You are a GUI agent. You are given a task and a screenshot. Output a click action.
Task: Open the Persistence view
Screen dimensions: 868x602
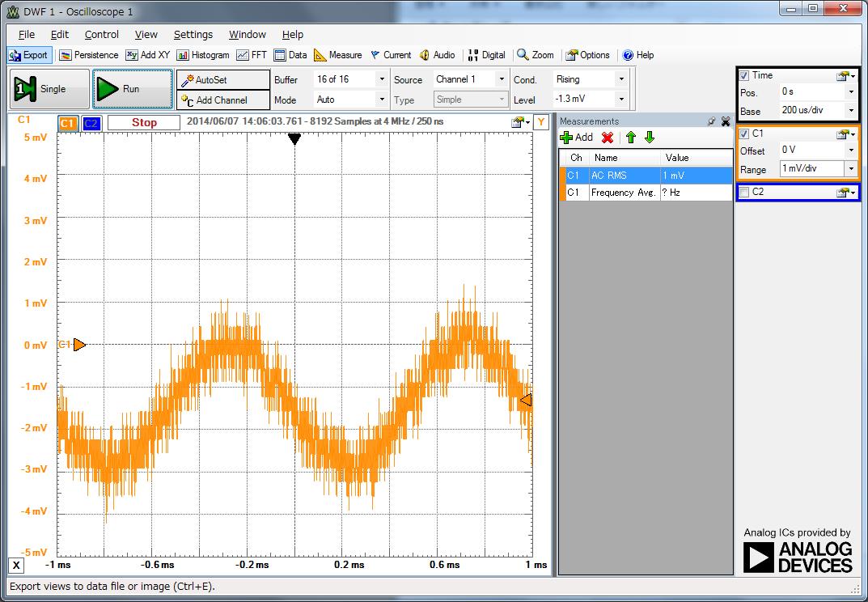pyautogui.click(x=90, y=55)
